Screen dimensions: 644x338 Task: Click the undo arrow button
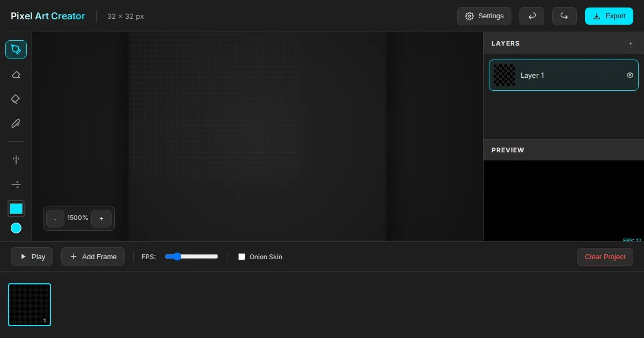click(531, 16)
